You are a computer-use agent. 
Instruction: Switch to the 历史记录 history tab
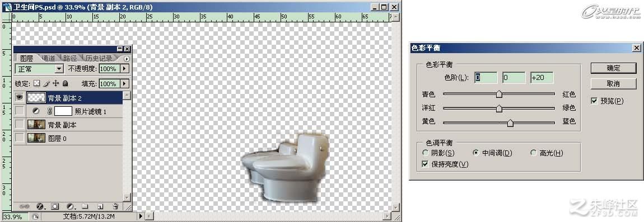(99, 58)
